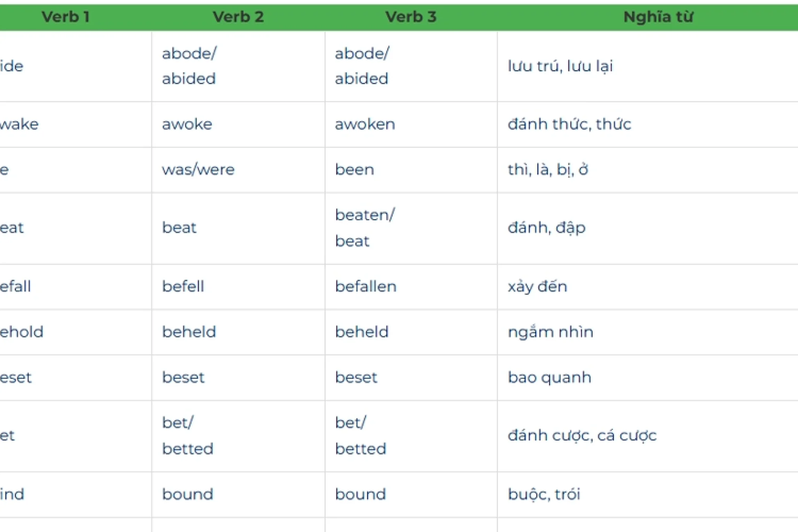Click the Verb 1 column header
This screenshot has width=798, height=532.
(x=66, y=17)
